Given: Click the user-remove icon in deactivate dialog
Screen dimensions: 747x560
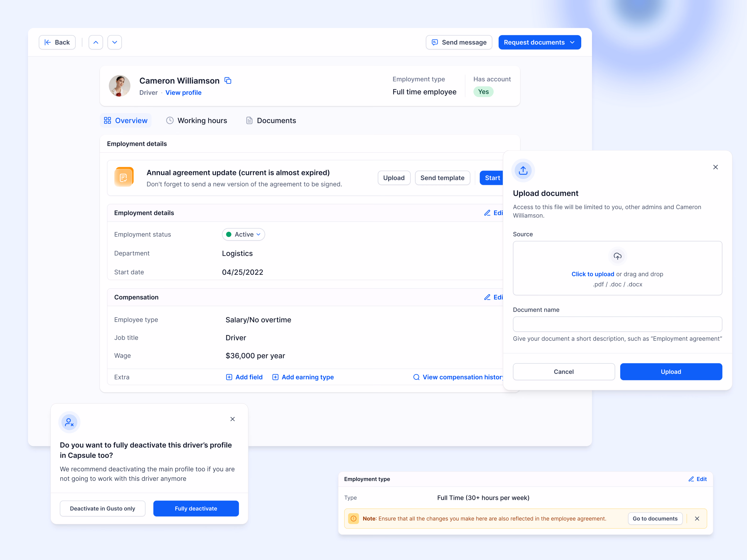Looking at the screenshot, I should (x=69, y=422).
